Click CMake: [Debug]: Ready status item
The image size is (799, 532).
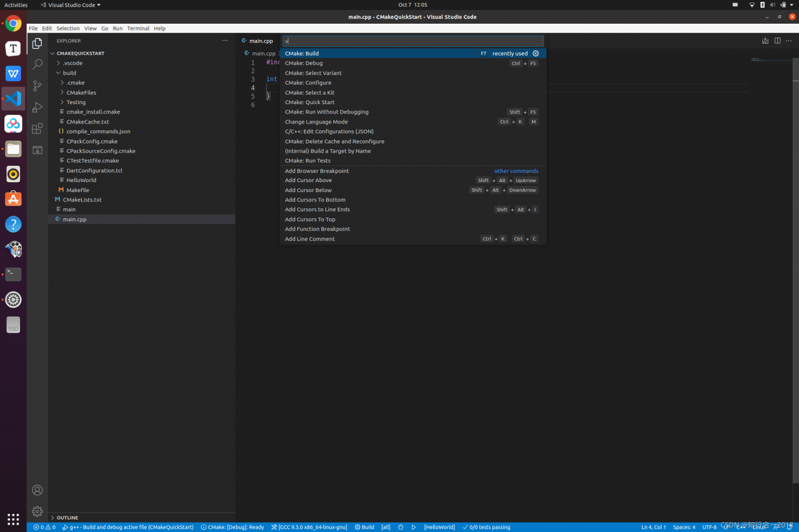point(233,527)
